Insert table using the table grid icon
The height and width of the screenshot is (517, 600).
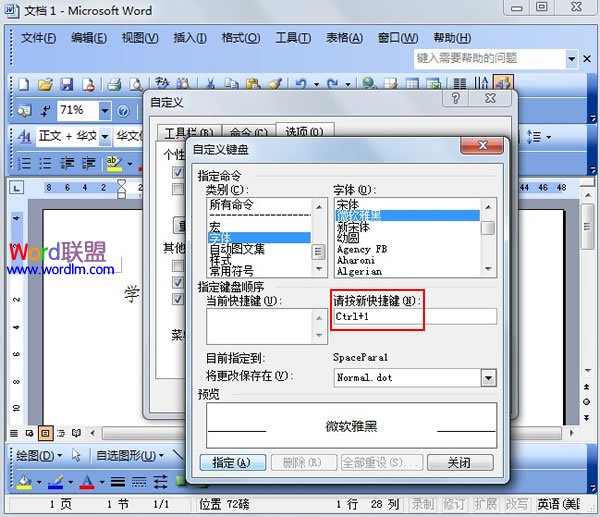point(412,83)
